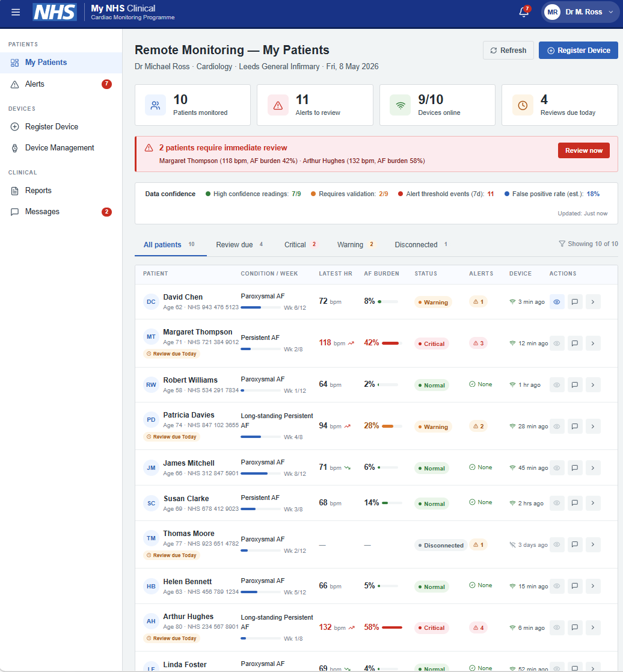Screen dimensions: 623x672
Task: Open Device Management in sidebar
Action: (61, 148)
